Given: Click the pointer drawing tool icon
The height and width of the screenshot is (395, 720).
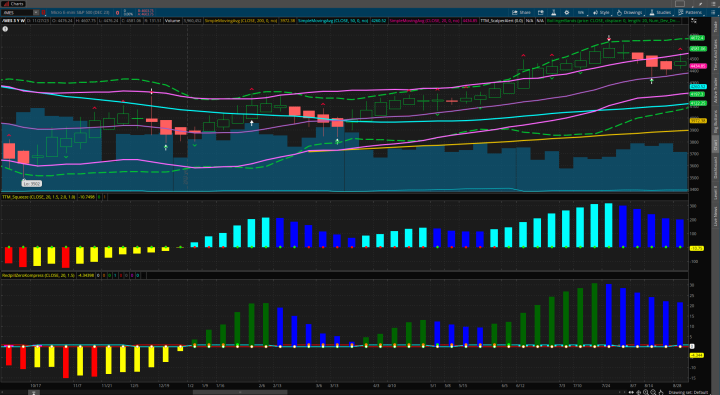Looking at the screenshot, I should [661, 392].
